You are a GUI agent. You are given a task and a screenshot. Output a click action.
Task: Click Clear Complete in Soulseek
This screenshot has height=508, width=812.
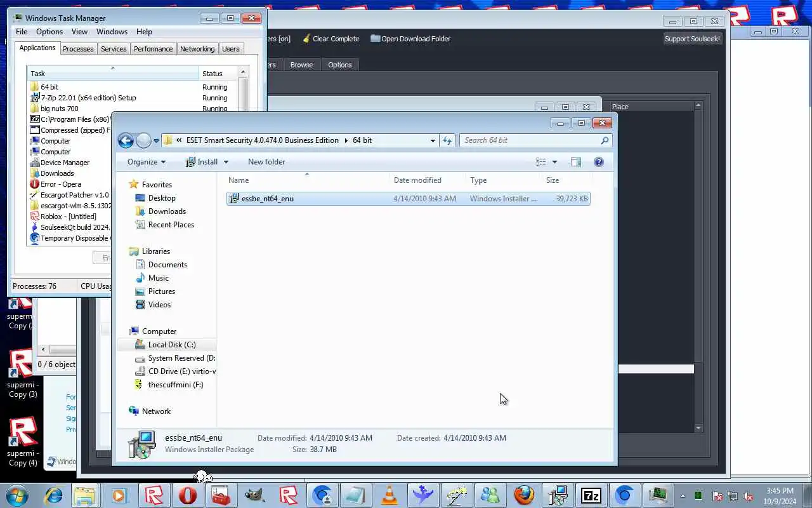(331, 39)
